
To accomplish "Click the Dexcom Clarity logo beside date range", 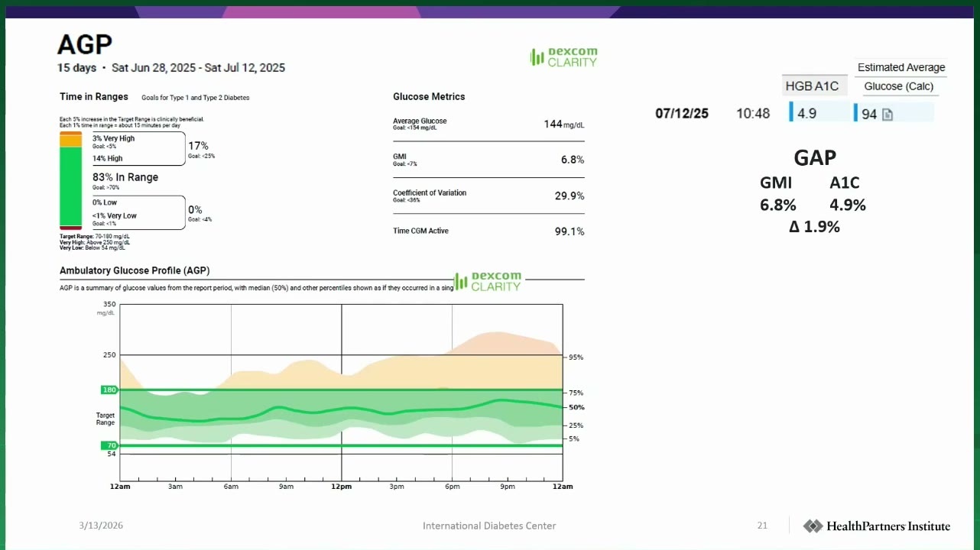I will [564, 57].
